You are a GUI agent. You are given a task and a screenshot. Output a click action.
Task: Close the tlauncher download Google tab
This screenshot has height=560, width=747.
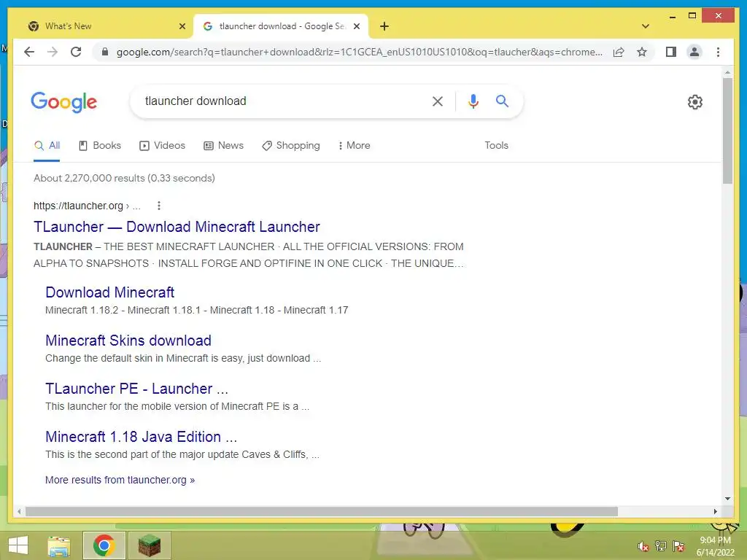coord(356,26)
